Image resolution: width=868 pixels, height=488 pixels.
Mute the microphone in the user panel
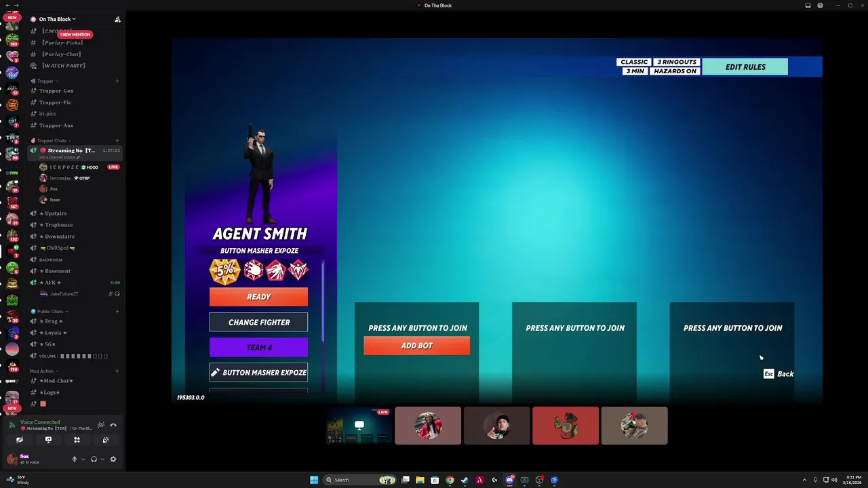[75, 460]
